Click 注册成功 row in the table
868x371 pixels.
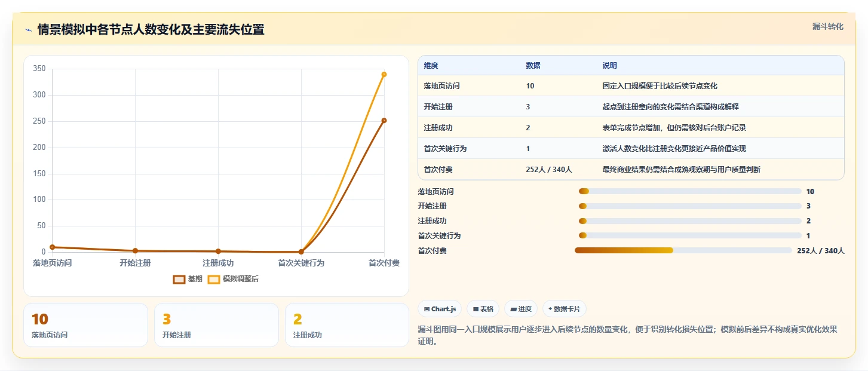click(631, 127)
